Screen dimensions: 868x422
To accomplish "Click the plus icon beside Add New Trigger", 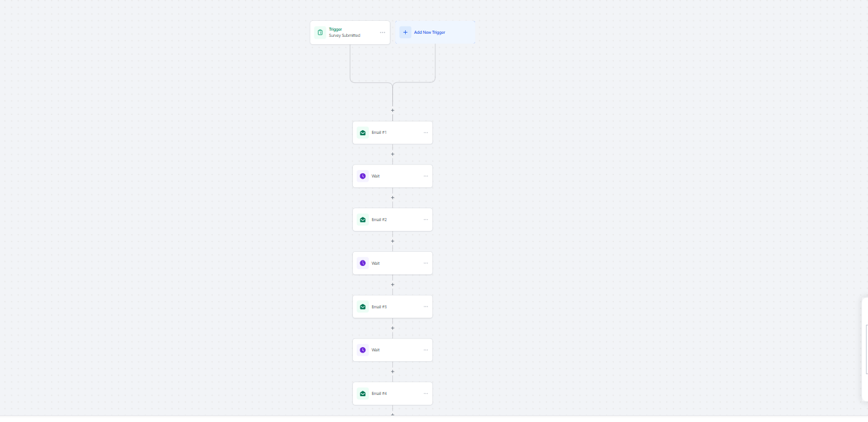I will tap(405, 33).
